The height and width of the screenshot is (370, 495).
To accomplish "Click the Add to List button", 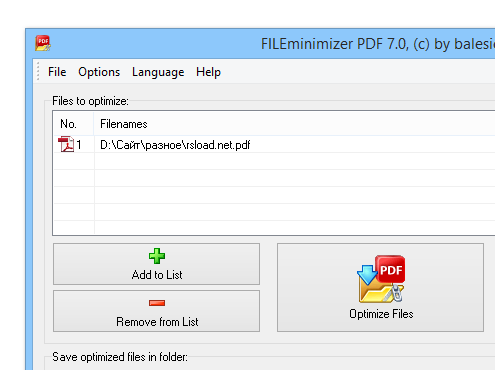I will [156, 264].
